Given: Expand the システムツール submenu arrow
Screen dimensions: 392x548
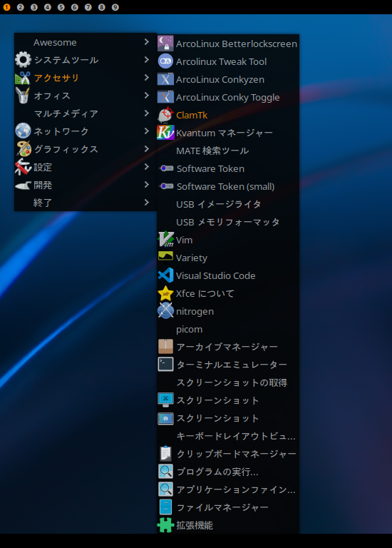Looking at the screenshot, I should (x=147, y=60).
